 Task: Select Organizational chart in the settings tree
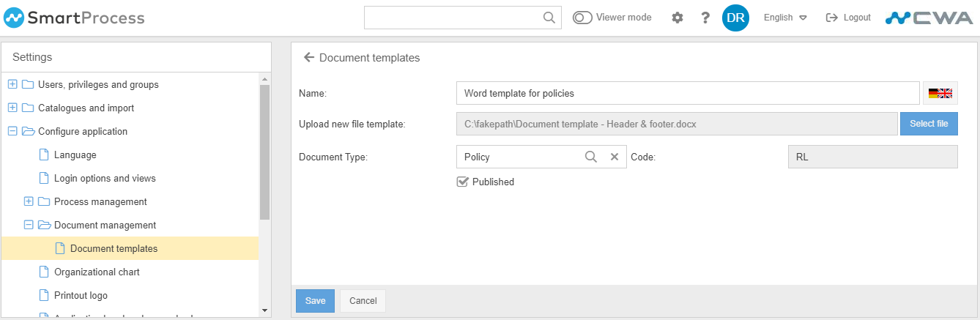[97, 272]
